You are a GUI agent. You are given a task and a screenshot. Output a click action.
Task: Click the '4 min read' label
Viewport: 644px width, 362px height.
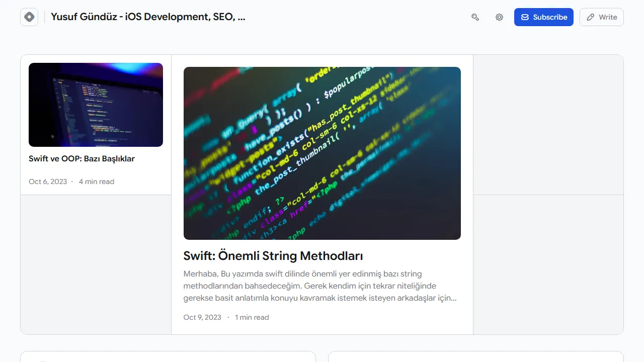click(x=97, y=182)
